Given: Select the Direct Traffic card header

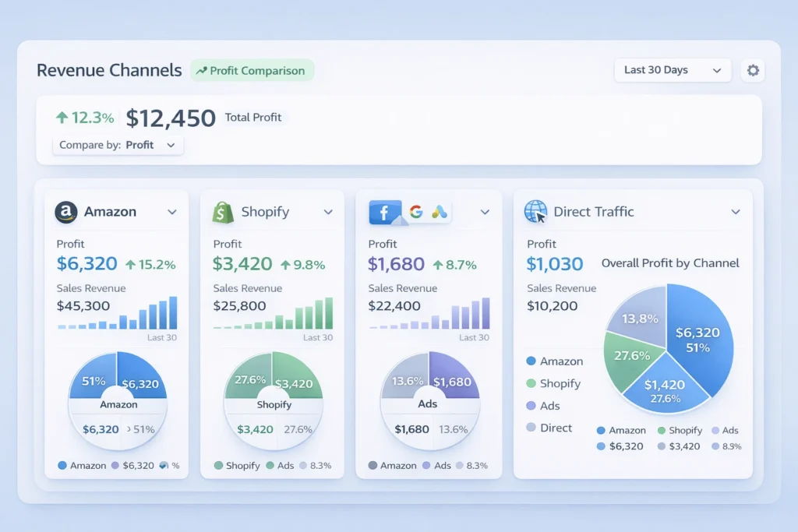Looking at the screenshot, I should (594, 211).
